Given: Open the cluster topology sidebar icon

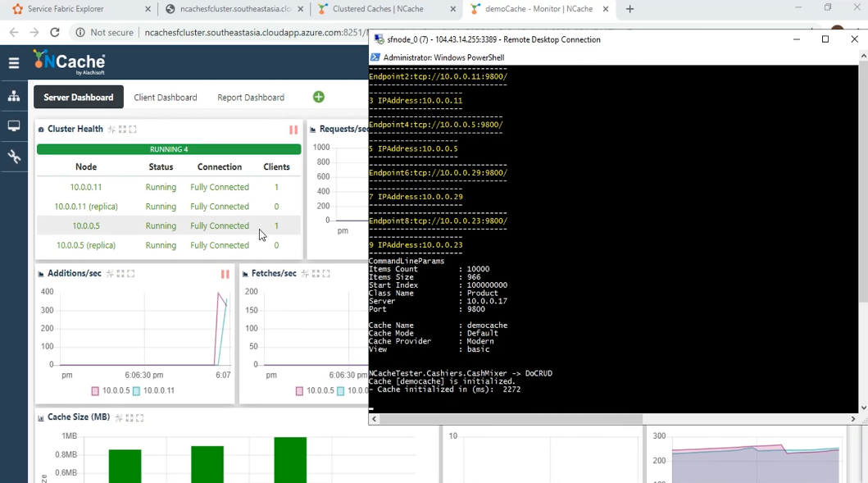Looking at the screenshot, I should (14, 97).
